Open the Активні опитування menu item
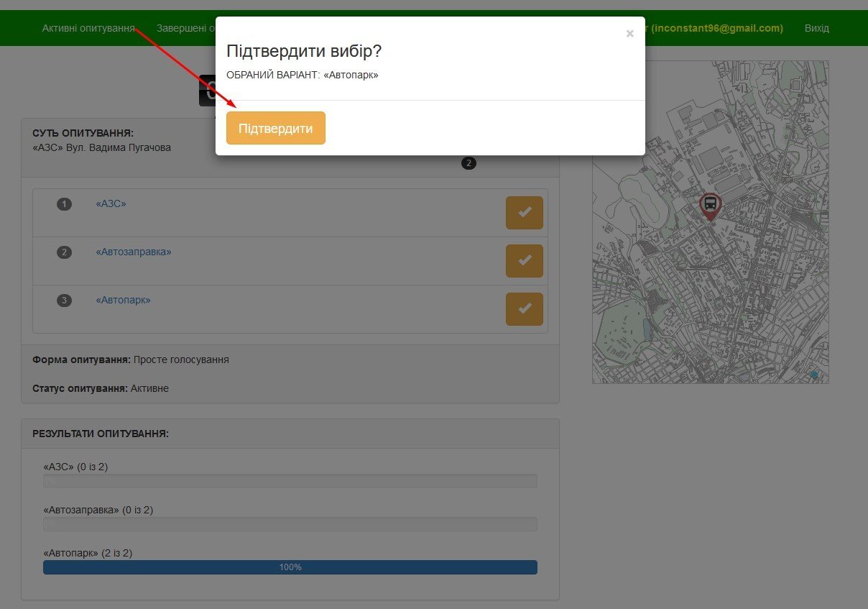 [x=88, y=28]
